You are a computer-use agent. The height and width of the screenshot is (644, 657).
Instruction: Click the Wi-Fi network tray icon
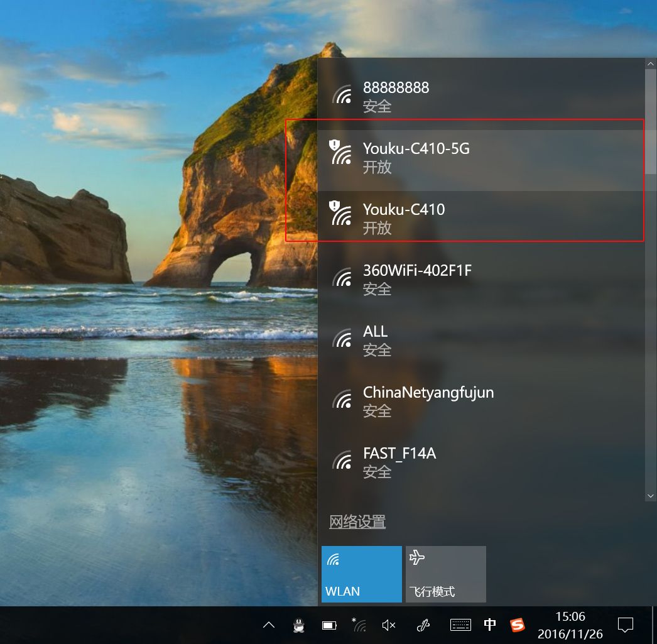(x=359, y=625)
